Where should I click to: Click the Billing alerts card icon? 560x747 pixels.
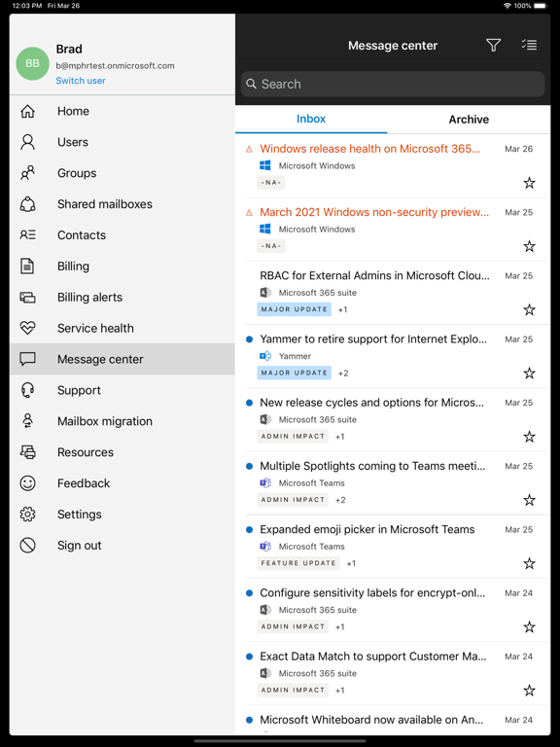tap(27, 298)
